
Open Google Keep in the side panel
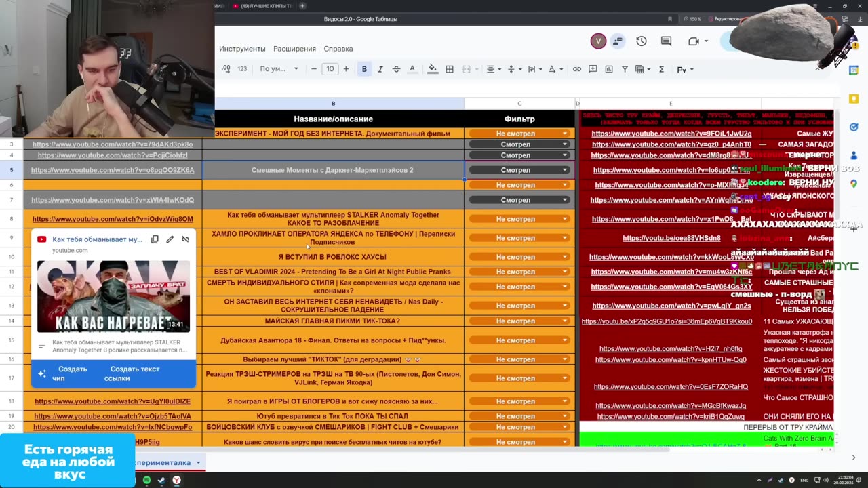click(x=854, y=98)
